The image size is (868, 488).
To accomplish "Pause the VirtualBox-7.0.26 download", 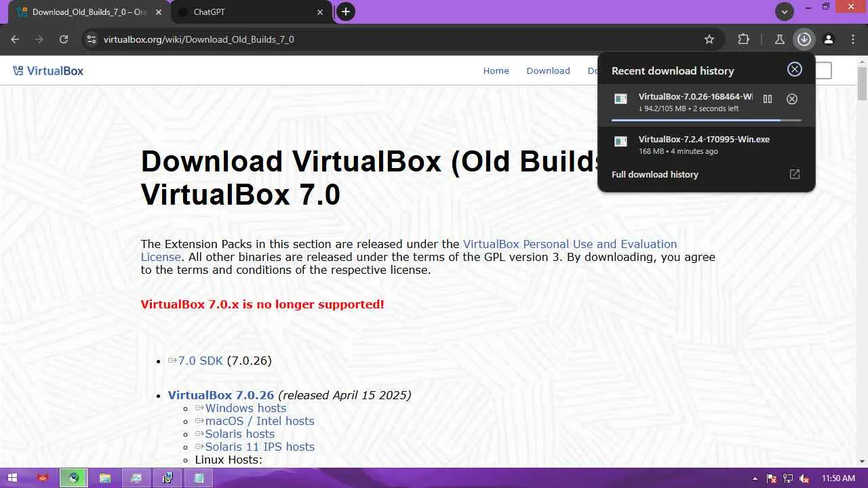I will coord(768,99).
